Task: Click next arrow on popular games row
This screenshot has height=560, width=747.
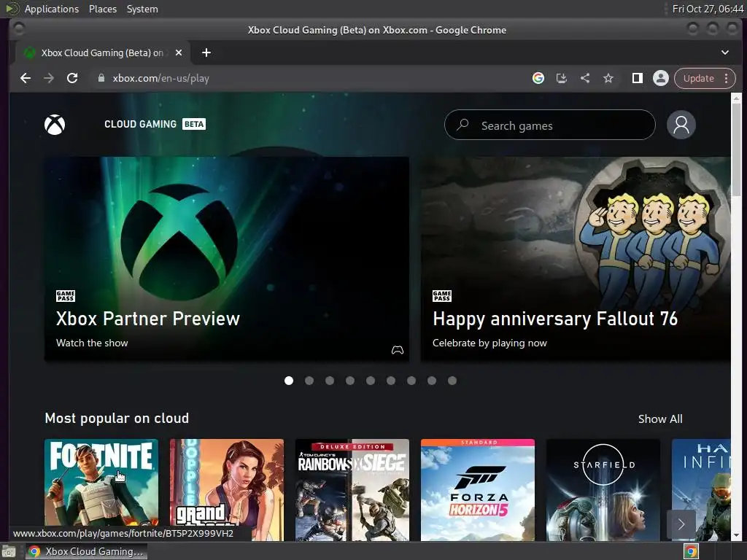Action: pos(681,524)
